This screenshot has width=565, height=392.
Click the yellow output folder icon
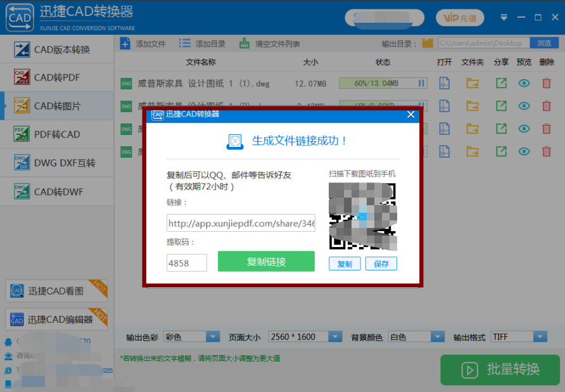point(428,43)
